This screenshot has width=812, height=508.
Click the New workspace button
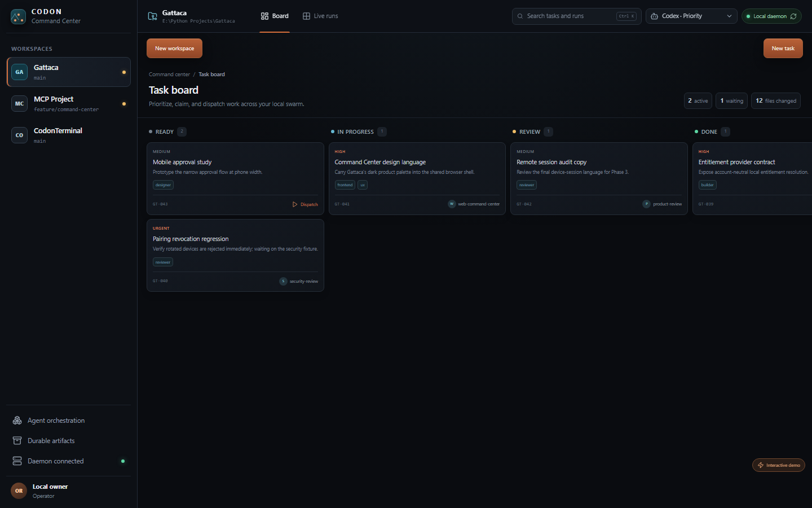[x=174, y=49]
